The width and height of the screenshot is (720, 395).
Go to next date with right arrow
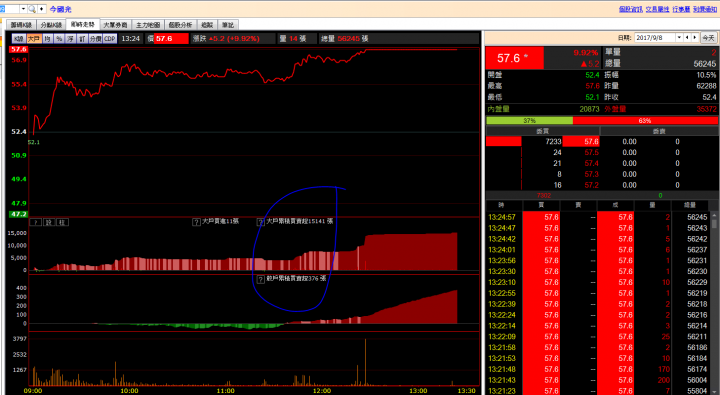tap(695, 38)
